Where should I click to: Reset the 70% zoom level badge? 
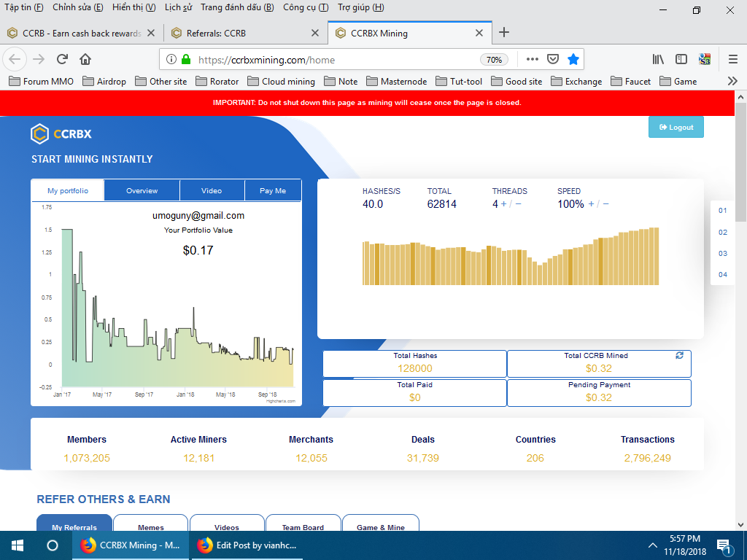(x=494, y=60)
